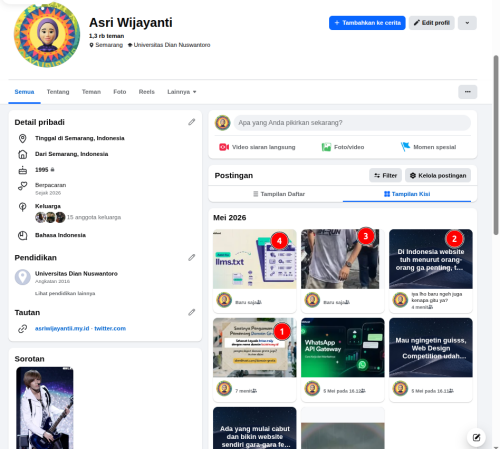Add a story with Tambahkan ke cerita
The height and width of the screenshot is (449, 500).
[x=367, y=23]
